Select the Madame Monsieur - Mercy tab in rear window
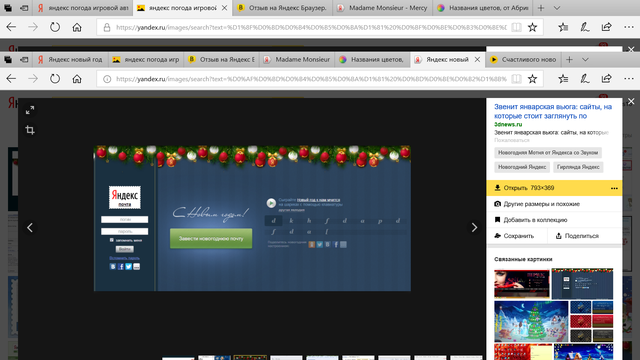 [x=382, y=8]
